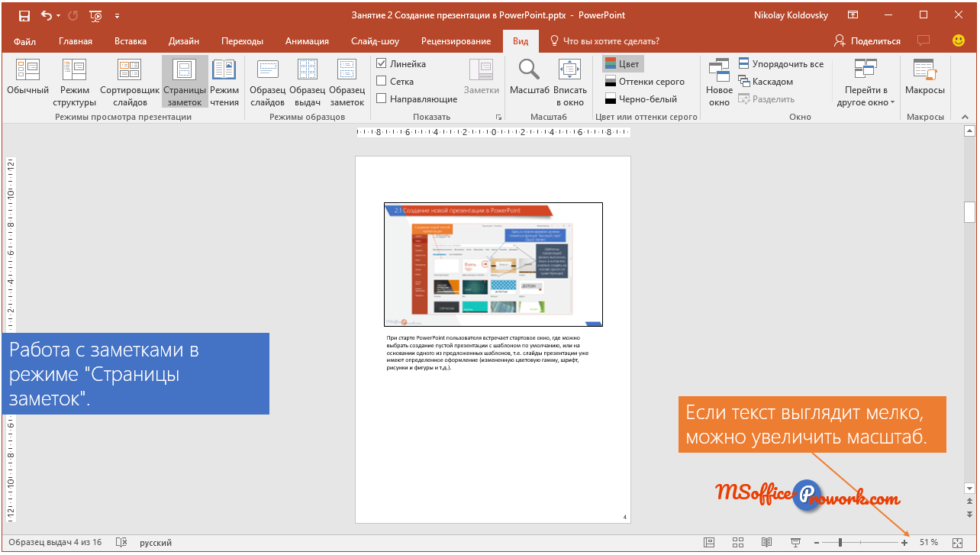Click slide sorter icon in status bar

[x=738, y=542]
